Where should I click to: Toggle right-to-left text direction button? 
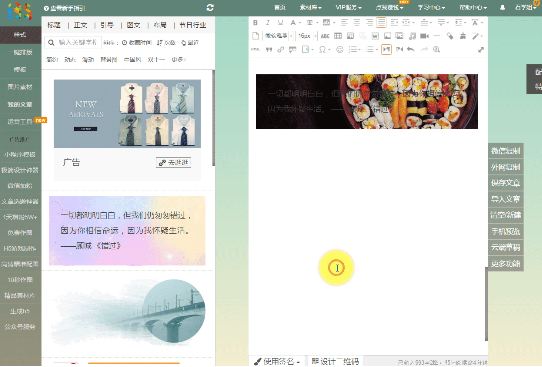point(399,49)
